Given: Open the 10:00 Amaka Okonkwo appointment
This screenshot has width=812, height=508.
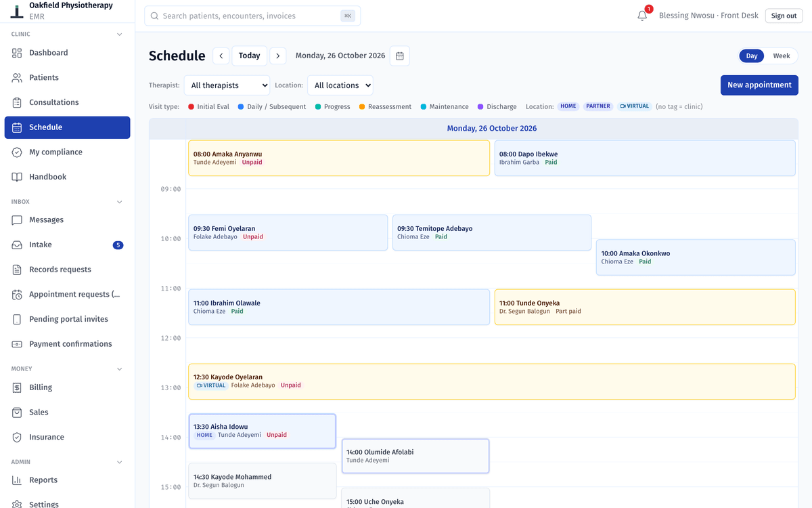Looking at the screenshot, I should (x=696, y=257).
